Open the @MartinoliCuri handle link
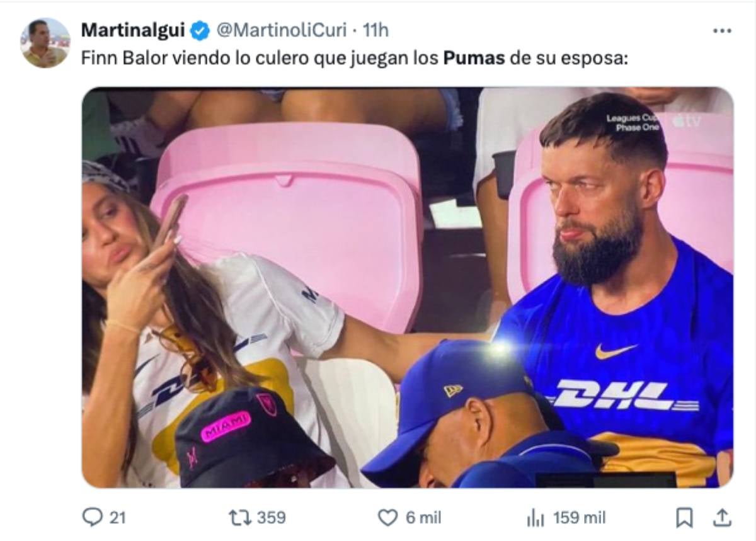The height and width of the screenshot is (541, 756). click(281, 30)
